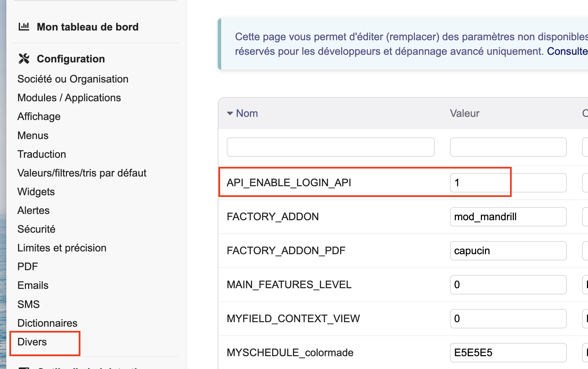Click the dashboard chart icon
Screen dimensions: 588x369
pyautogui.click(x=24, y=26)
